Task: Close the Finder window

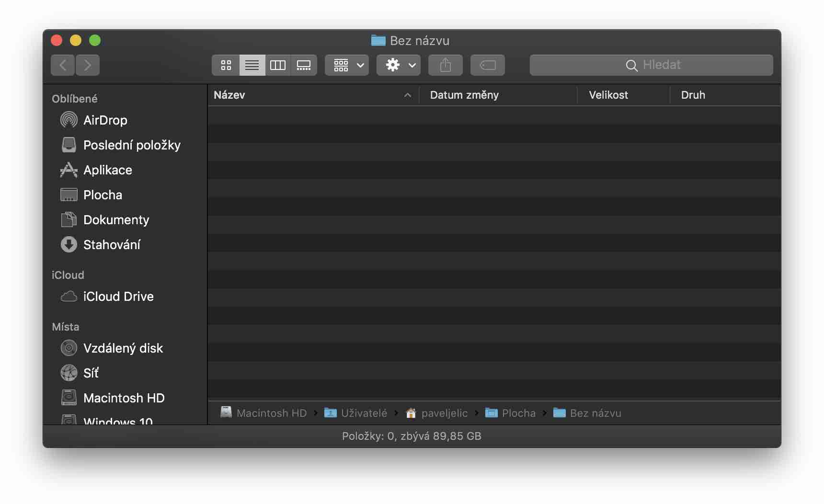Action: pos(57,40)
